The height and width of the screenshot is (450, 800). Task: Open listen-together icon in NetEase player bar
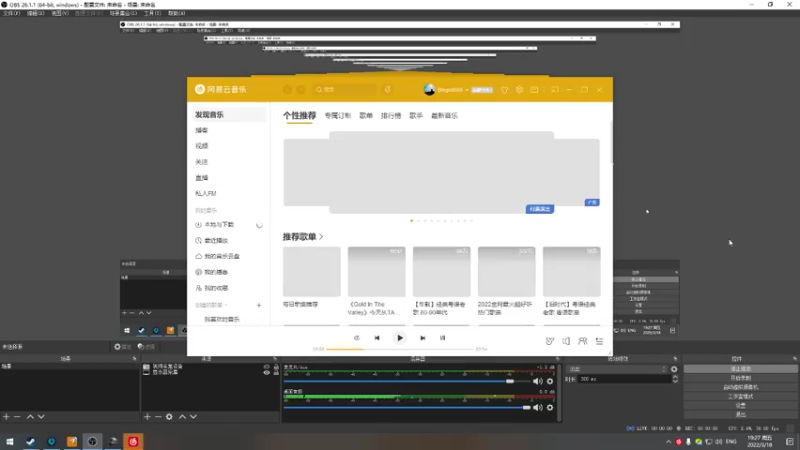583,341
